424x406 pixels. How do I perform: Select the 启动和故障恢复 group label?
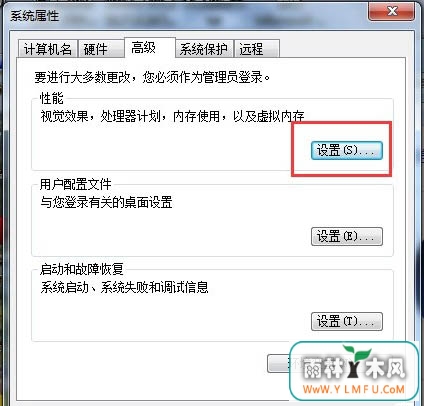[x=82, y=269]
